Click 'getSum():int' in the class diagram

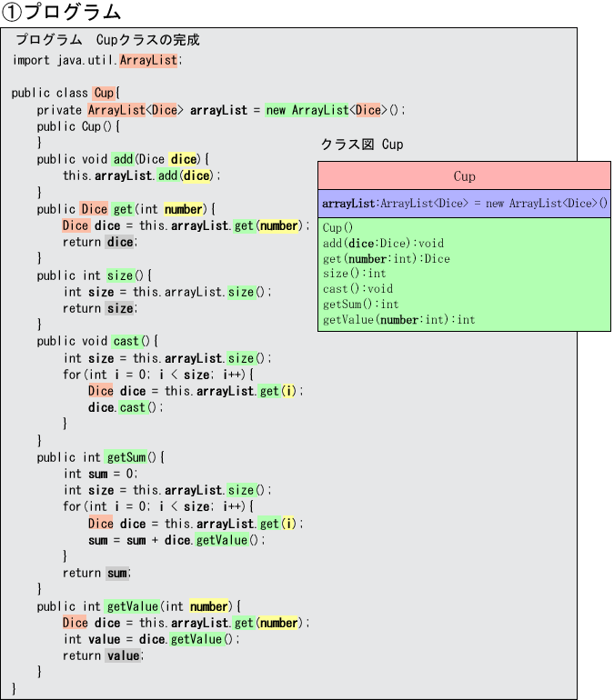click(360, 305)
